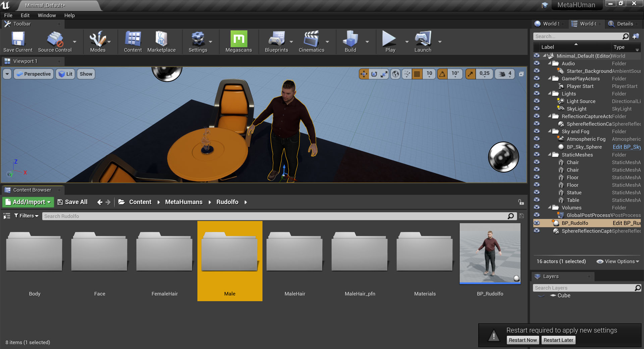This screenshot has height=349, width=644.
Task: Collapse the StaticMeshes folder in outliner
Action: (549, 155)
